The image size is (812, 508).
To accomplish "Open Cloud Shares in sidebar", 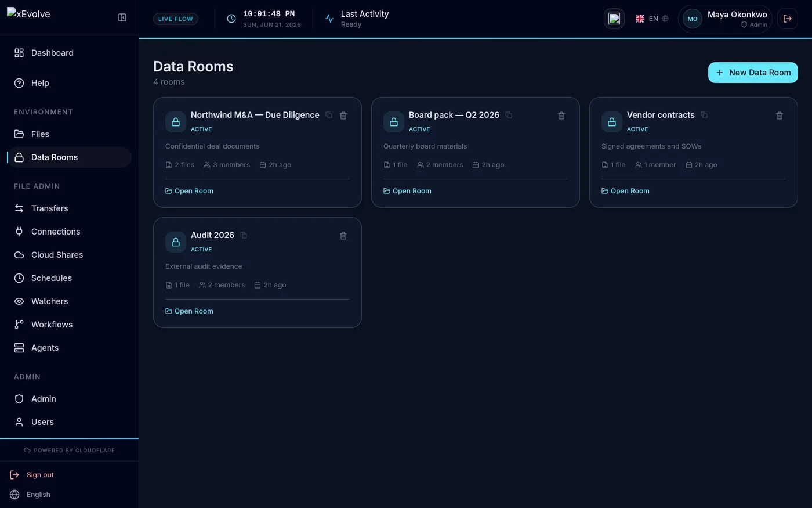I will (x=69, y=255).
